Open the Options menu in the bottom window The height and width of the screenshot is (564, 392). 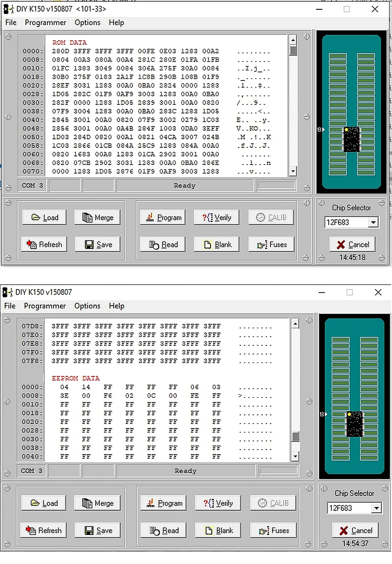click(87, 306)
